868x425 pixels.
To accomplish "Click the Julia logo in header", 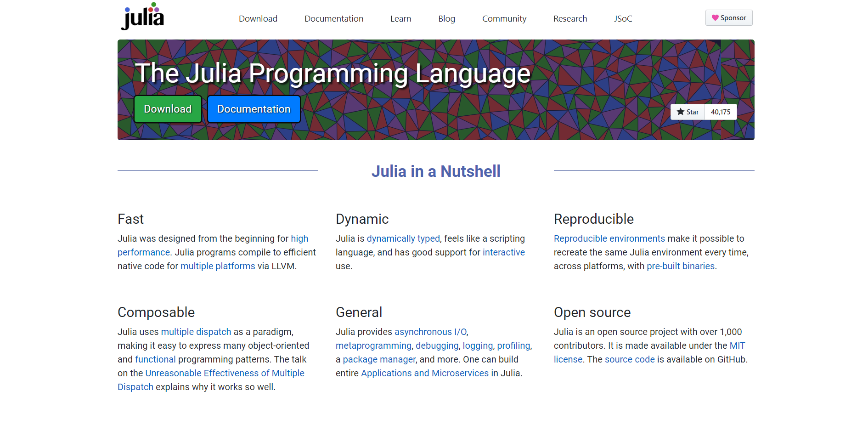I will (x=142, y=17).
